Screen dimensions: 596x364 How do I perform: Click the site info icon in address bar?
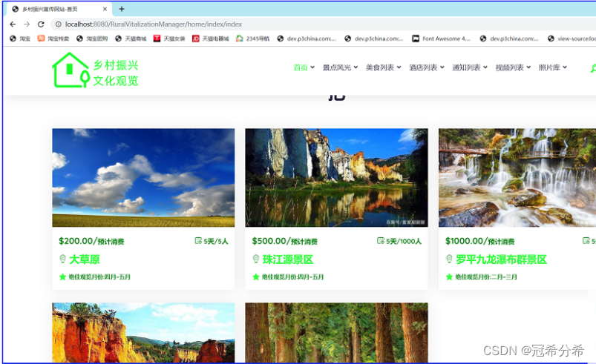[58, 24]
